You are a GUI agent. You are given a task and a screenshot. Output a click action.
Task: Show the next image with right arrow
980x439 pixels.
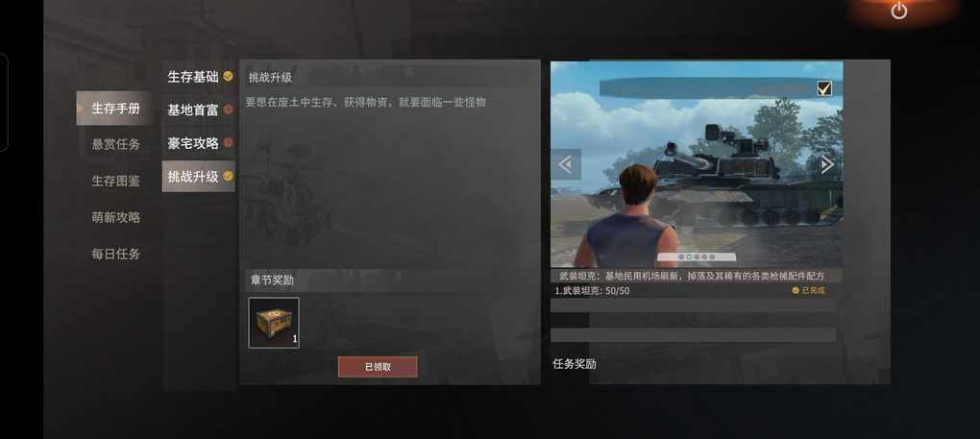827,164
